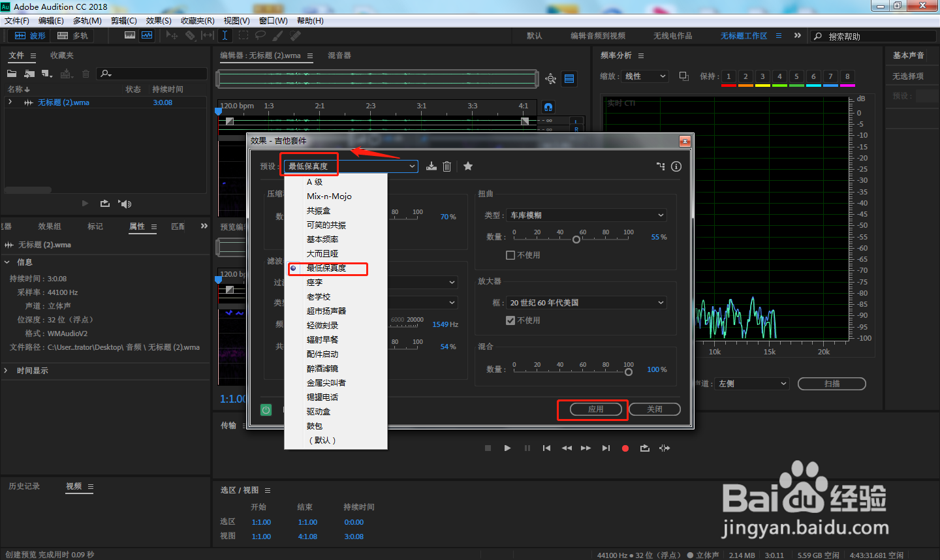Screen dimensions: 940x560
Task: Click Stop in transport controls
Action: (488, 448)
